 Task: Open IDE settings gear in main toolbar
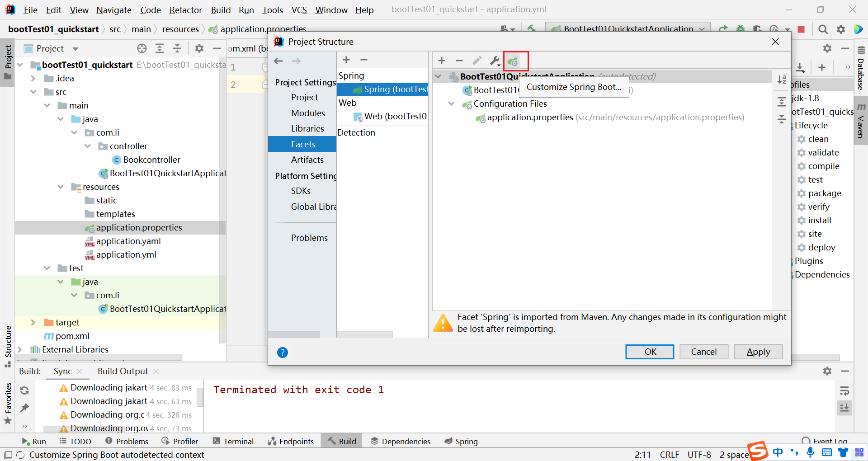coord(841,29)
